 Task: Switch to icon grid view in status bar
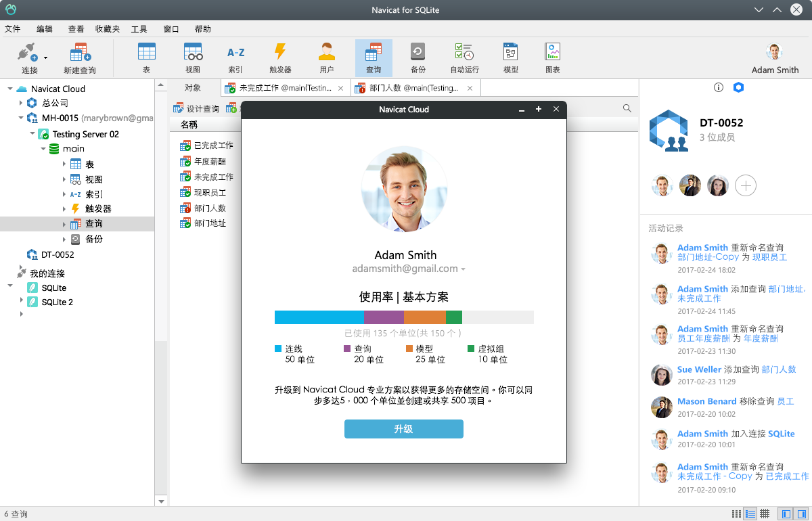(x=737, y=514)
